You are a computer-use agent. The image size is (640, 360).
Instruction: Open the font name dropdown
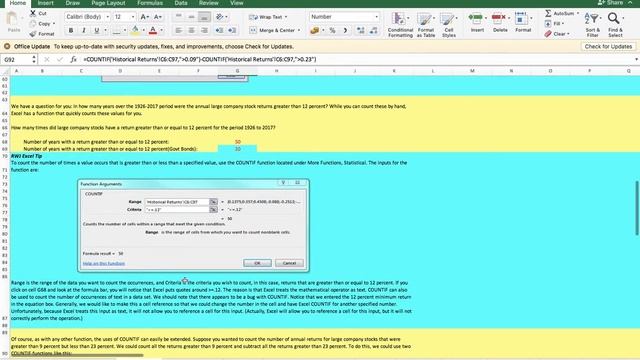click(x=108, y=17)
